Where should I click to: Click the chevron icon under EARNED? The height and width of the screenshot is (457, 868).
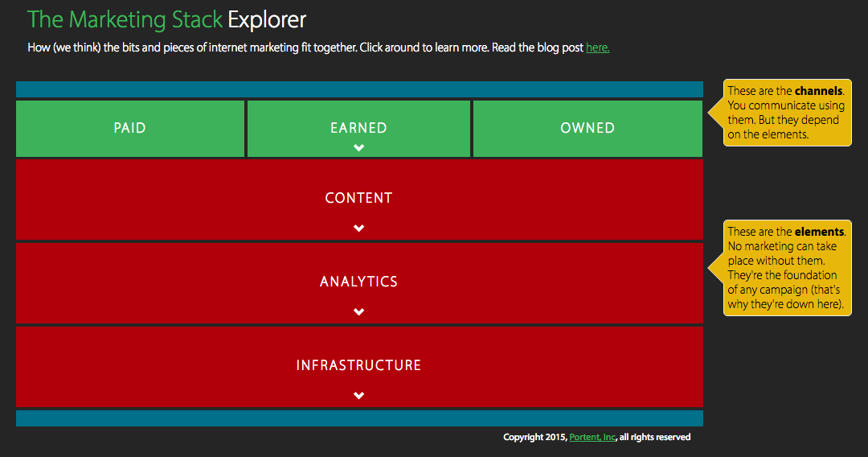click(359, 147)
